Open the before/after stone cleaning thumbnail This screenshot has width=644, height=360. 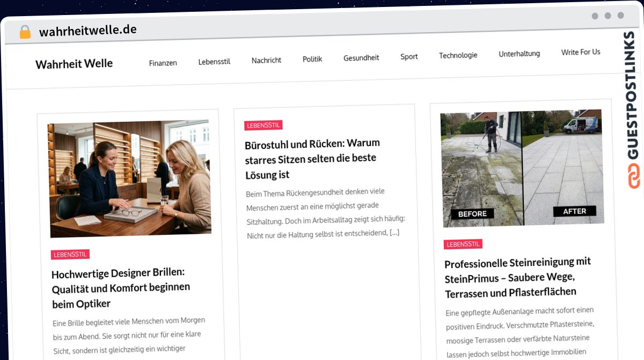522,169
